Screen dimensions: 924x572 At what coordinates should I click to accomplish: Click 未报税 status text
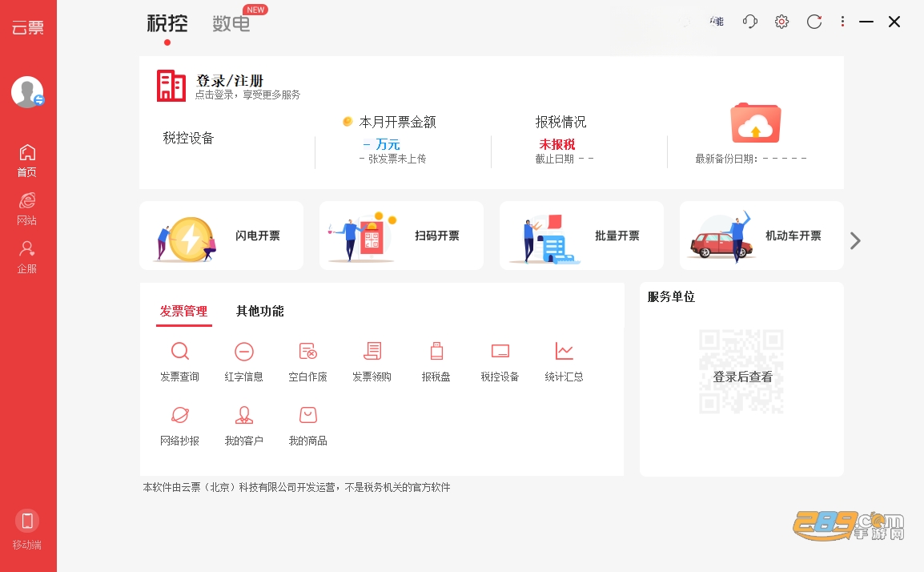tap(556, 144)
